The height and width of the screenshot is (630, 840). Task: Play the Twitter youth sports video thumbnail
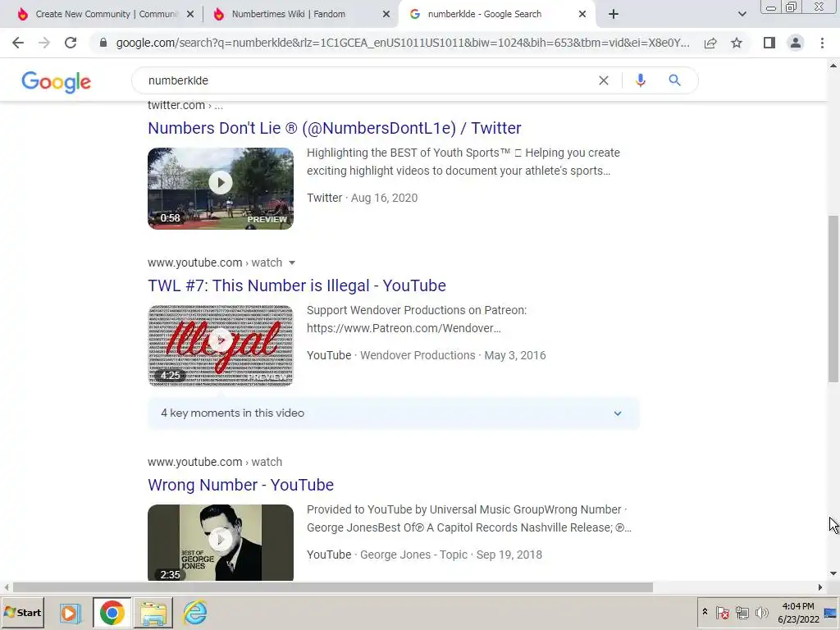pos(221,189)
